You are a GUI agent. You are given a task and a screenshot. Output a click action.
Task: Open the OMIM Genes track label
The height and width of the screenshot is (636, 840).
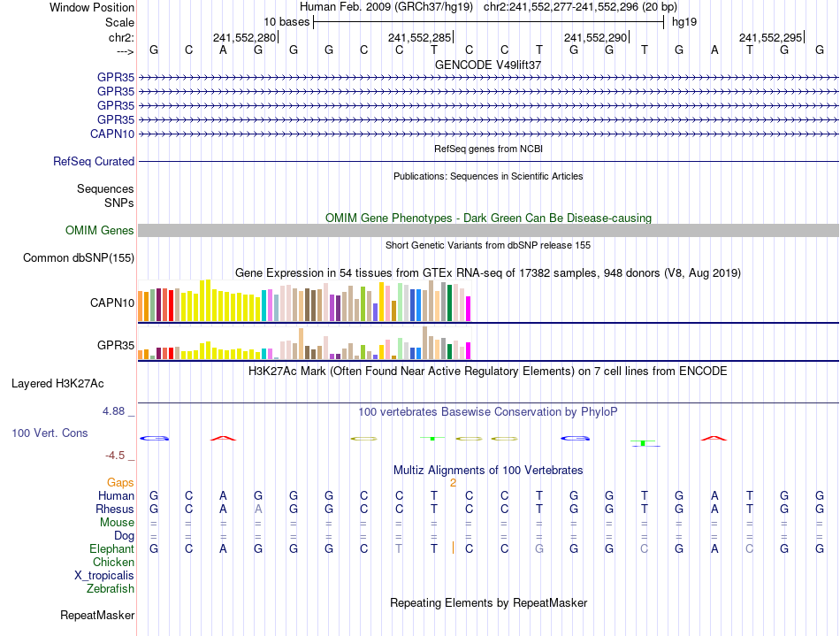[100, 230]
